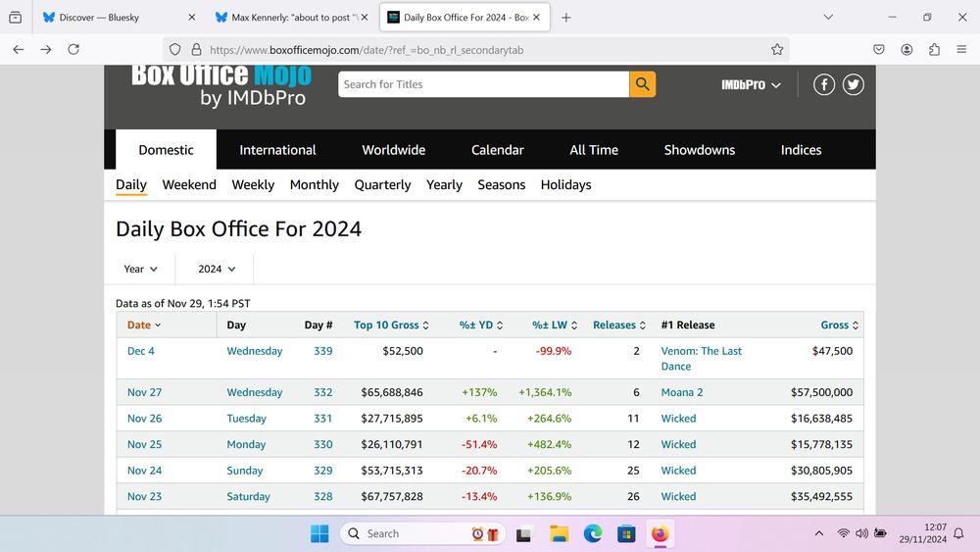
Task: Click Firefox icon in taskbar
Action: (x=660, y=534)
